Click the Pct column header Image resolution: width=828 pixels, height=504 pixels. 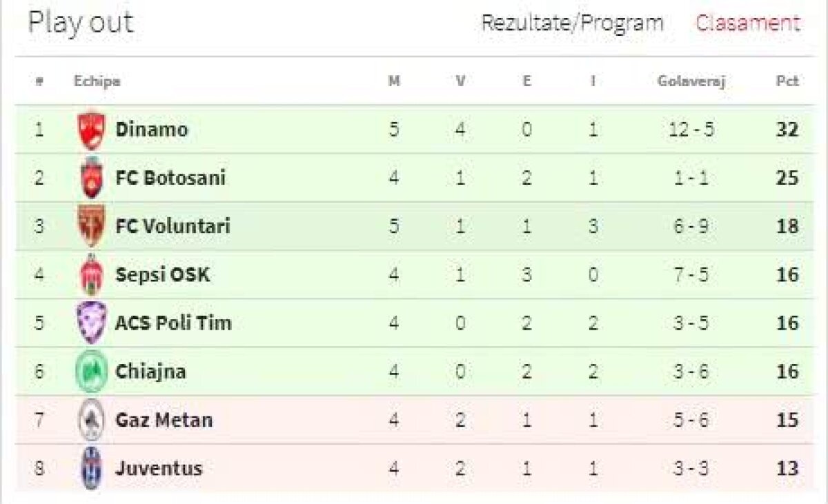pyautogui.click(x=787, y=81)
